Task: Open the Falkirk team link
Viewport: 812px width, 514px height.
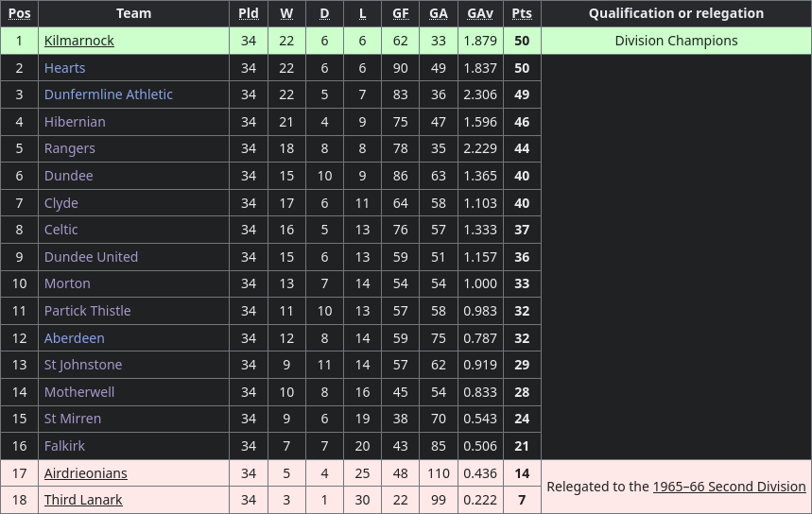Action: (x=64, y=446)
